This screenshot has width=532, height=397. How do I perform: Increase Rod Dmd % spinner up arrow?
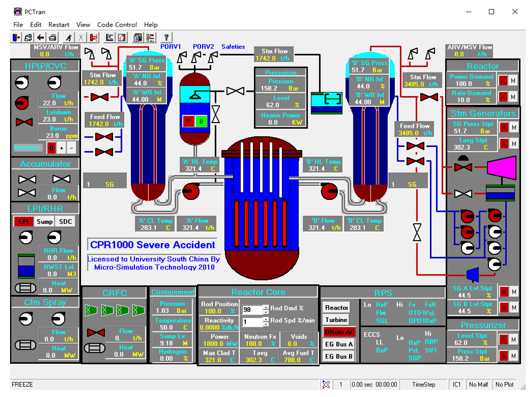266,307
